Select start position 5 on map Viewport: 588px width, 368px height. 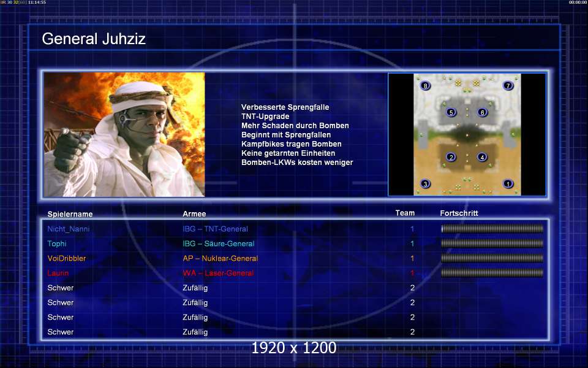click(x=451, y=112)
